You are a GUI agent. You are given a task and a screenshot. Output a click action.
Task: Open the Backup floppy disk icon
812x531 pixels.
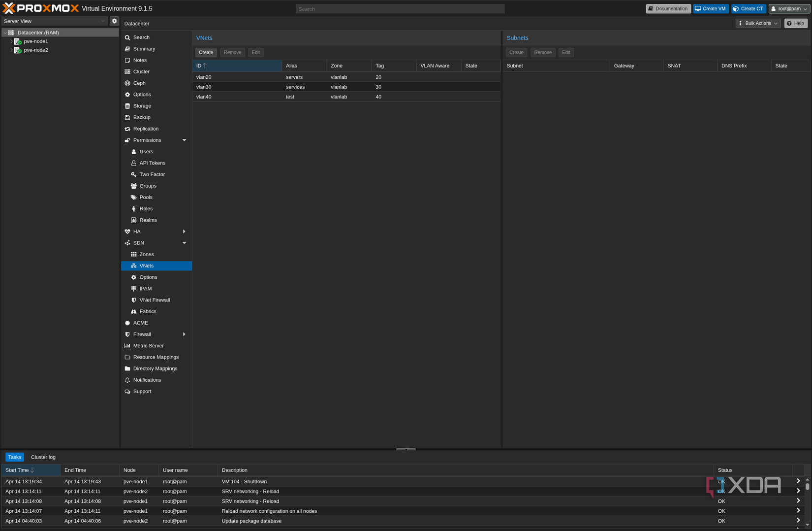(127, 117)
